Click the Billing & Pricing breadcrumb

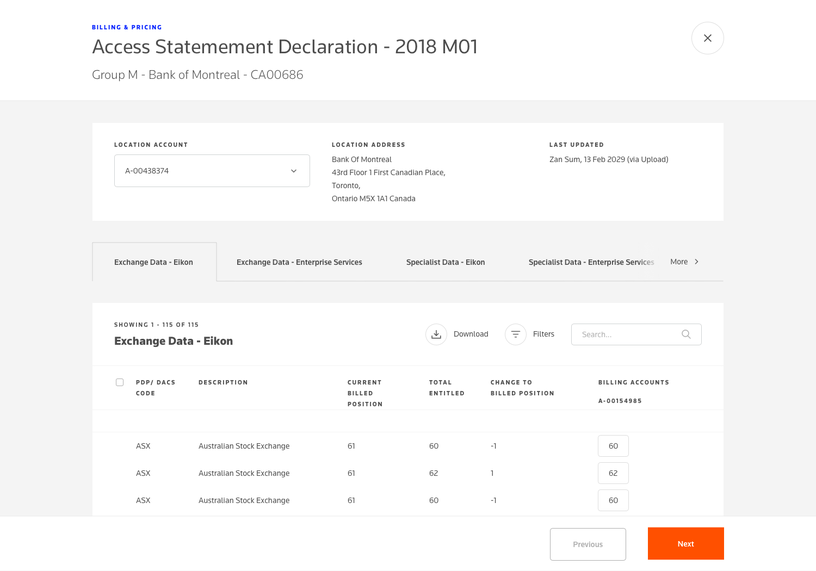tap(126, 27)
